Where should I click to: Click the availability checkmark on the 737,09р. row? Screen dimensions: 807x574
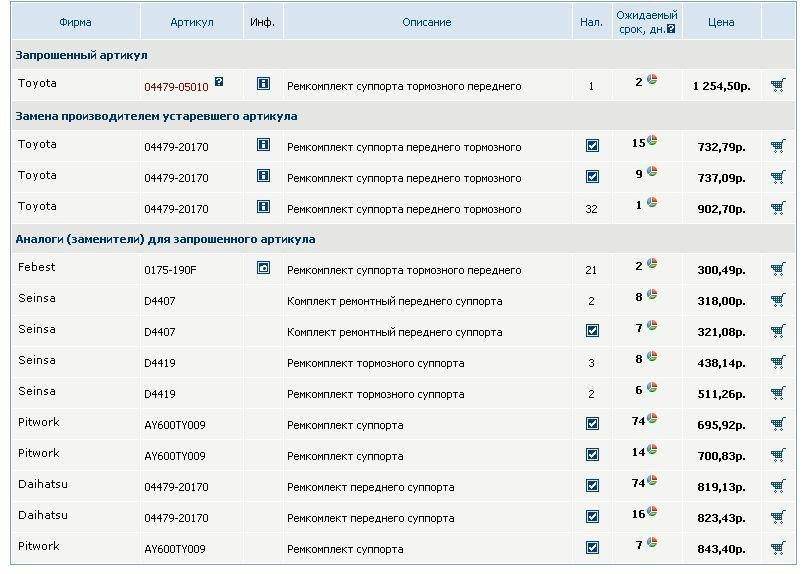592,177
